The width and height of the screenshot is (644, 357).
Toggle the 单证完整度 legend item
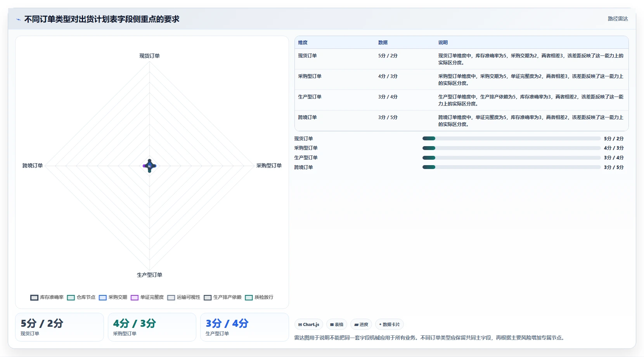pos(147,297)
